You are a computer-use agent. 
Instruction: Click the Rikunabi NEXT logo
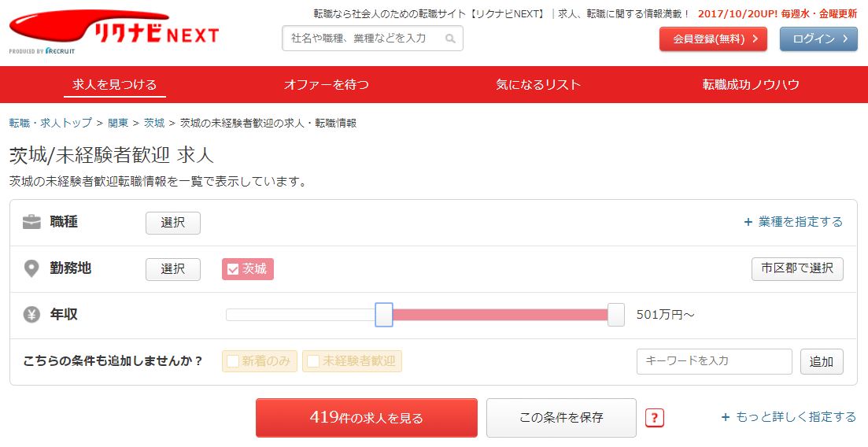click(x=114, y=31)
